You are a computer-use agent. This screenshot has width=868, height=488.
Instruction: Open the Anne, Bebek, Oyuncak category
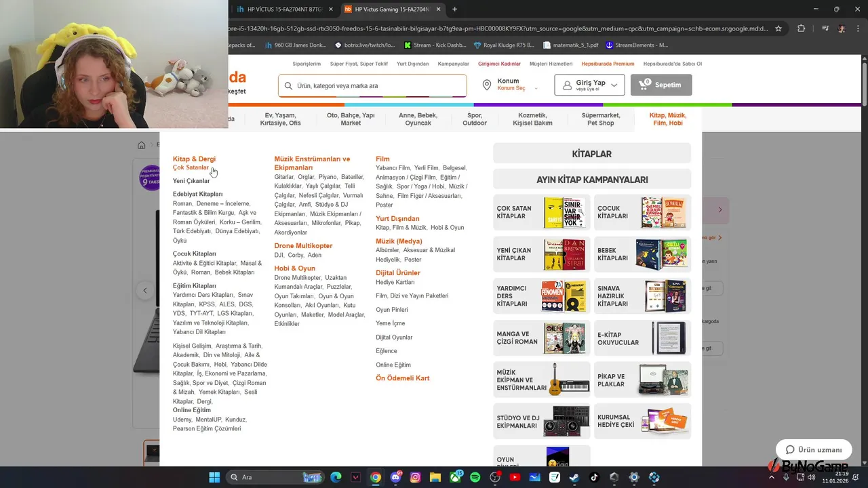click(418, 119)
